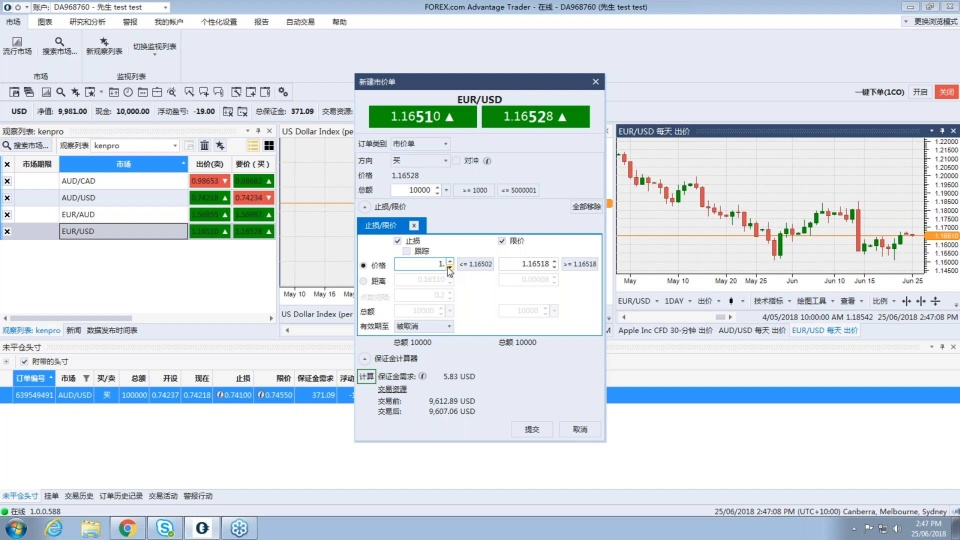
Task: Switch watchlist to tile grid view
Action: coord(269,146)
